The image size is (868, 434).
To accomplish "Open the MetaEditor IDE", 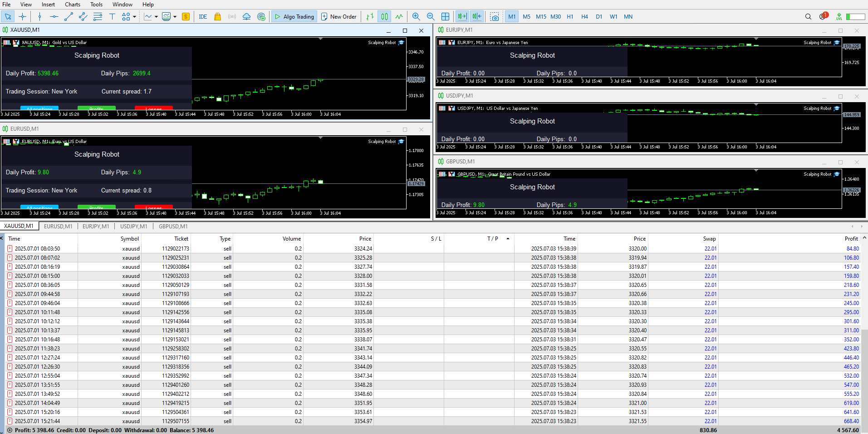I will point(203,17).
